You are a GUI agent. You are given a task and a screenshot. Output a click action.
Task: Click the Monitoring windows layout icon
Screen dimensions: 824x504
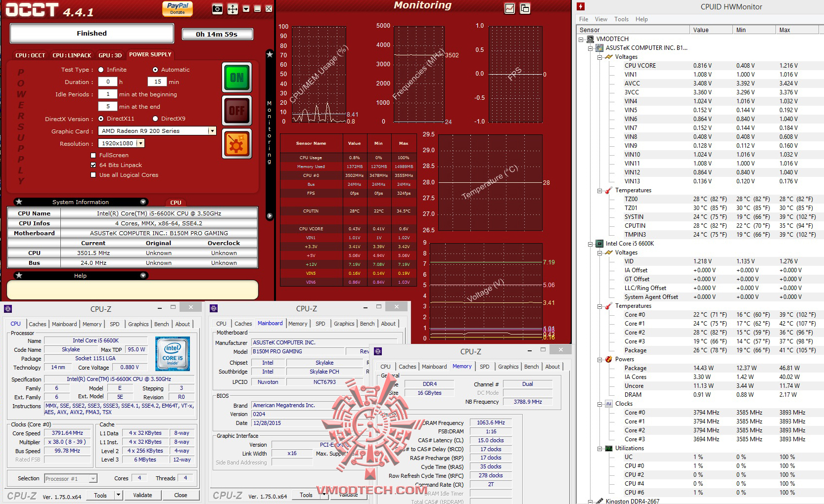pos(525,8)
